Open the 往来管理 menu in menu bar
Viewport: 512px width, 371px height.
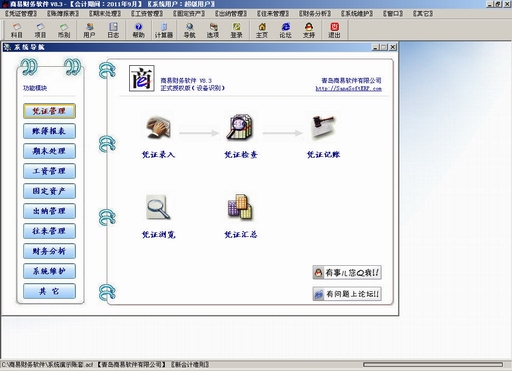coord(273,14)
